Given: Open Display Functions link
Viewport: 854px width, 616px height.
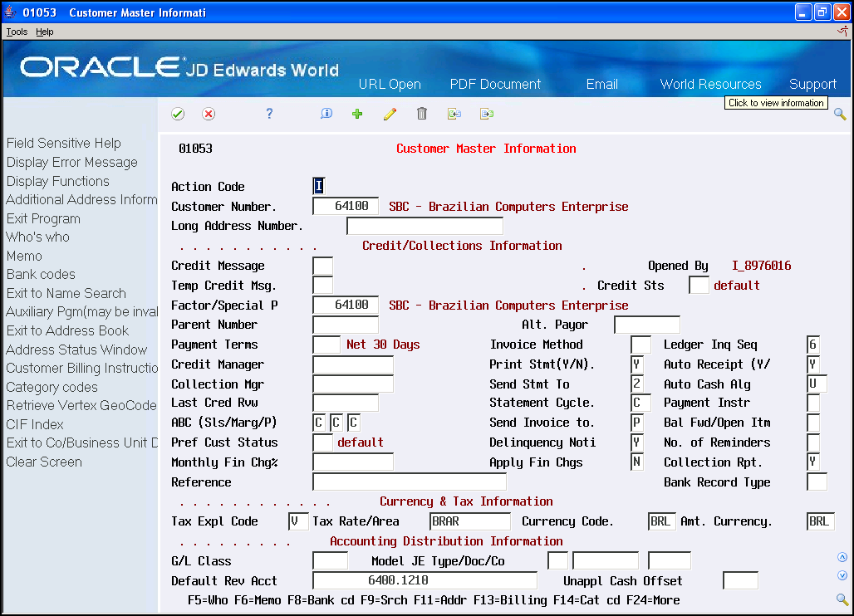Looking at the screenshot, I should 57,181.
